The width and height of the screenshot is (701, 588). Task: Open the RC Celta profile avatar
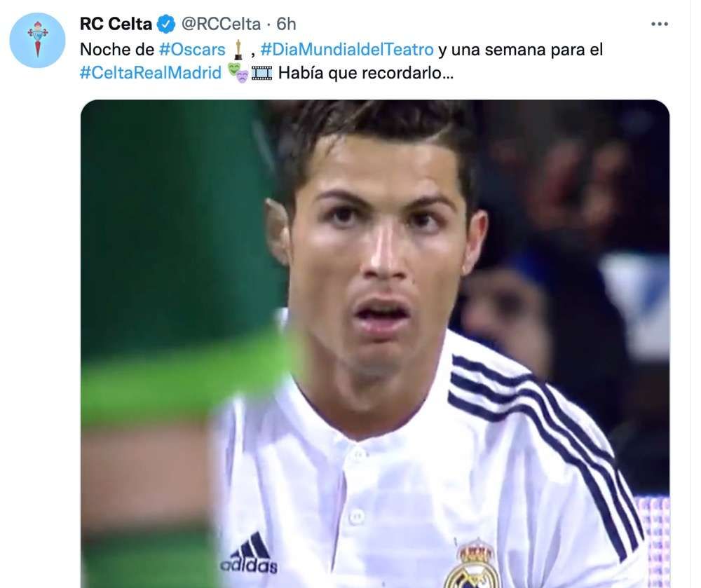[38, 40]
